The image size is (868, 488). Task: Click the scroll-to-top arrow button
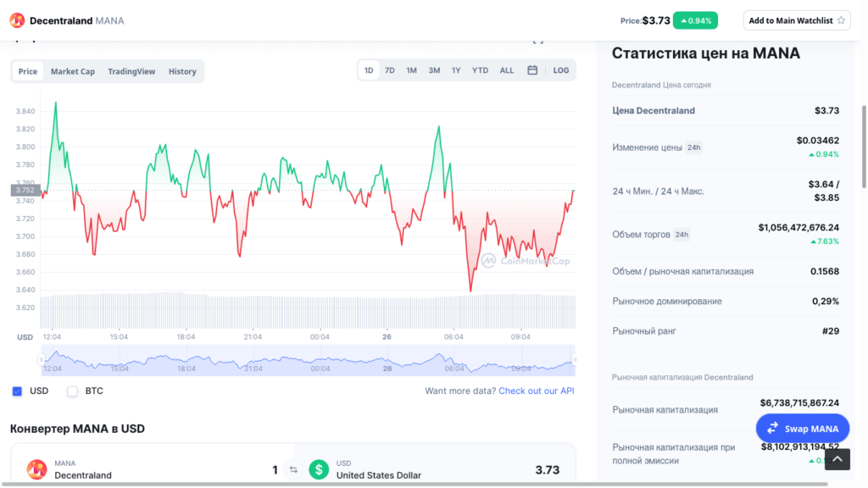click(x=837, y=459)
